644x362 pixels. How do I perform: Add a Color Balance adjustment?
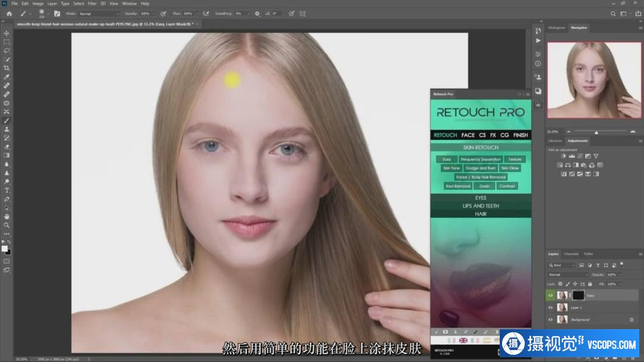click(x=568, y=165)
